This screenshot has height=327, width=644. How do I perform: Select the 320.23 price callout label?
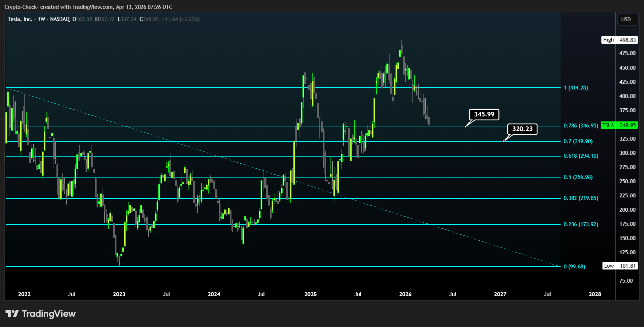click(522, 129)
